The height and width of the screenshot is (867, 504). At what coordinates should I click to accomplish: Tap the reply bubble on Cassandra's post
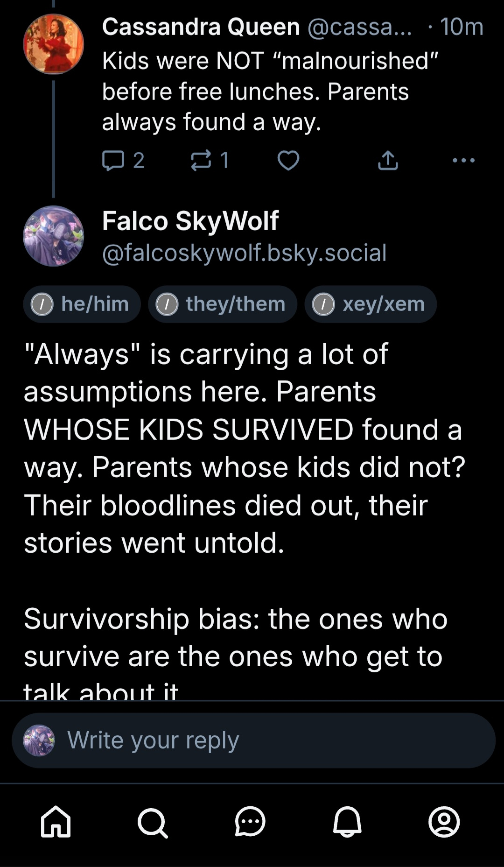tap(113, 161)
